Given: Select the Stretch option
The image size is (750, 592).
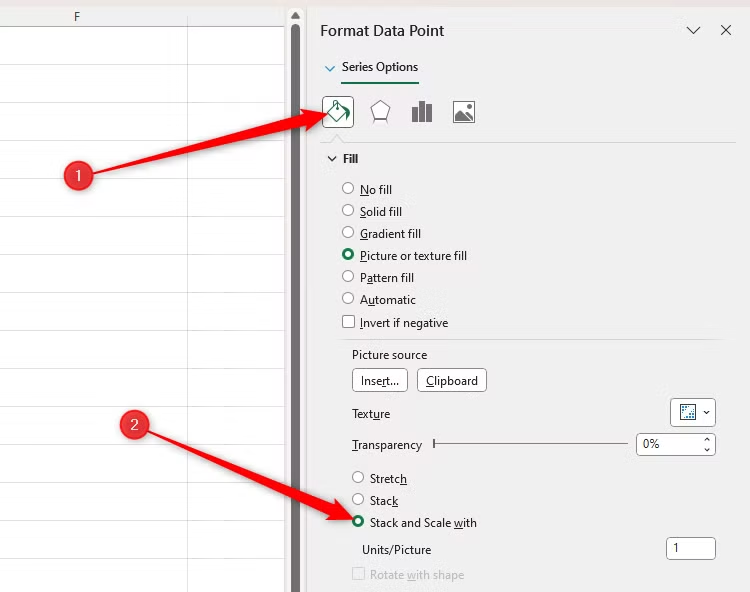Looking at the screenshot, I should 358,477.
